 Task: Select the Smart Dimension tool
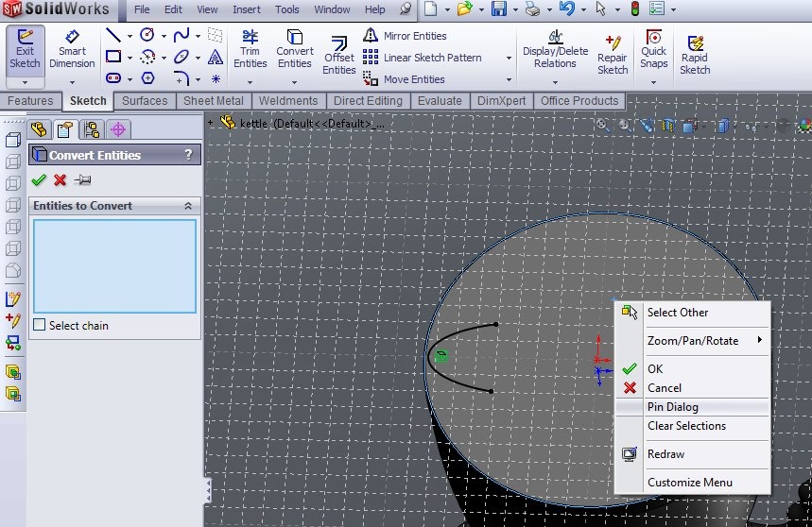(73, 49)
